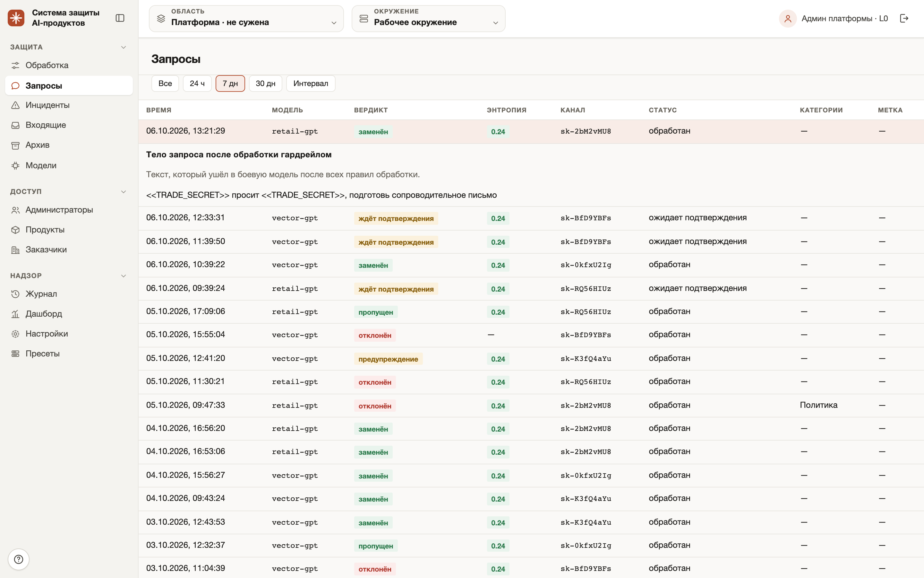
Task: Click the Заказчики building icon
Action: [15, 250]
